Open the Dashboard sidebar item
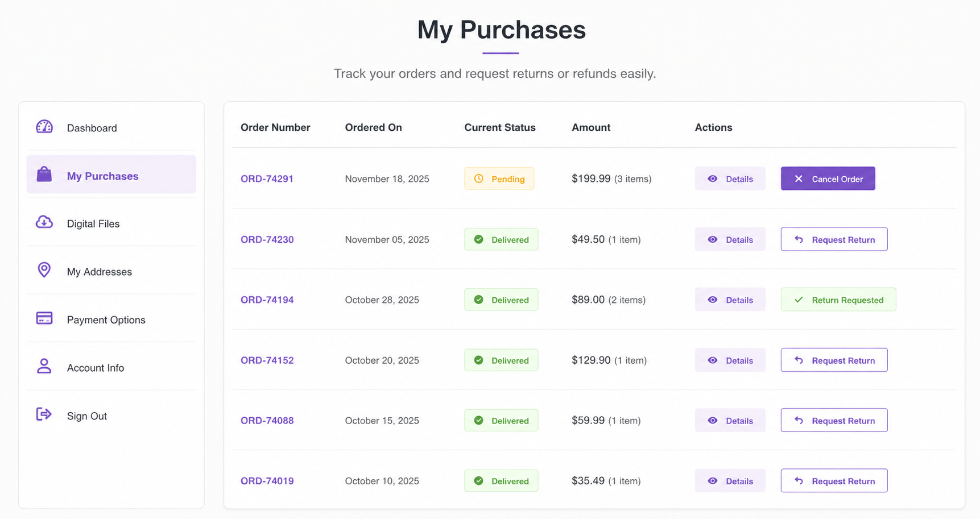 coord(111,127)
